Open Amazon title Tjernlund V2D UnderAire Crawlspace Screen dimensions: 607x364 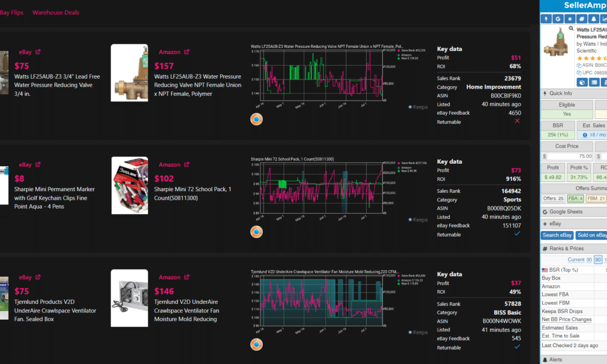tap(186, 310)
